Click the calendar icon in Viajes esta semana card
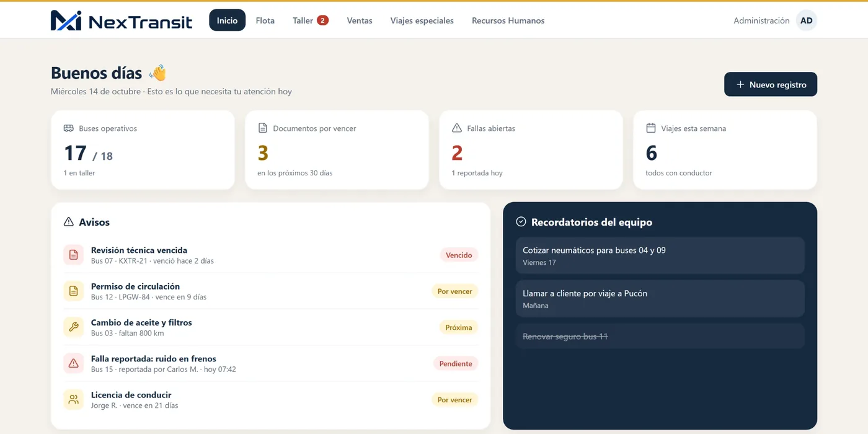Image resolution: width=868 pixels, height=434 pixels. coord(651,128)
